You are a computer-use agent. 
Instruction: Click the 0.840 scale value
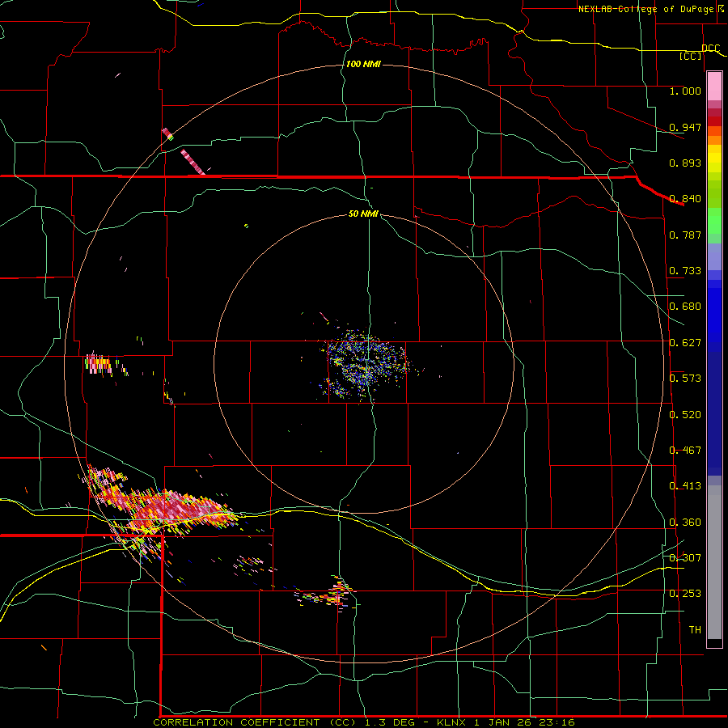(x=685, y=199)
